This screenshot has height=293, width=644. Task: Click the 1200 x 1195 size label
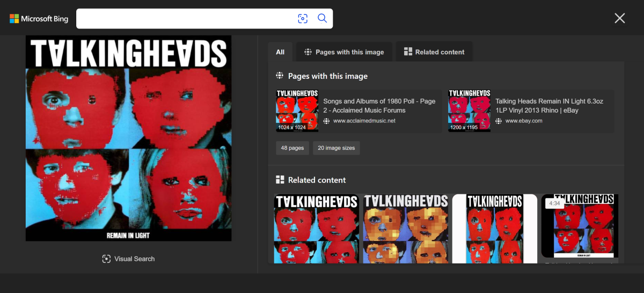[x=465, y=128]
